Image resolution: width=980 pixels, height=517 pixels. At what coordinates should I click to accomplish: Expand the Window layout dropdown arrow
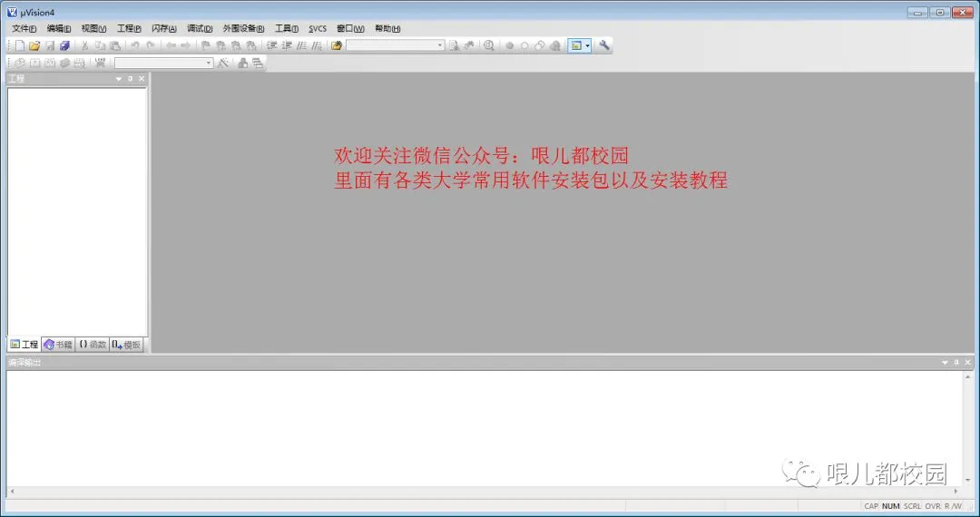click(x=587, y=45)
